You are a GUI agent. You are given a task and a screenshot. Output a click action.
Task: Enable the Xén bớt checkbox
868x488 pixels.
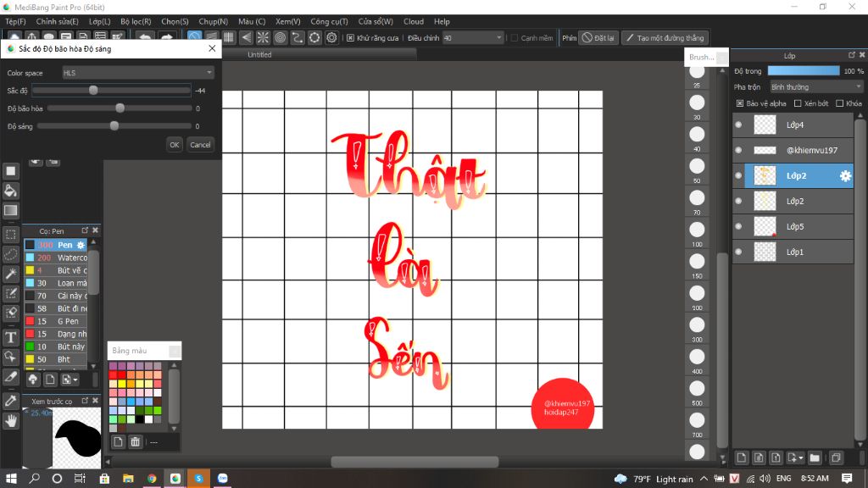pyautogui.click(x=798, y=103)
